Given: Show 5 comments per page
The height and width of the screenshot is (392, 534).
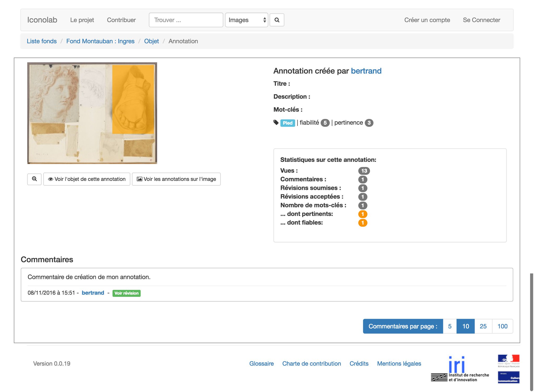Looking at the screenshot, I should pyautogui.click(x=450, y=326).
